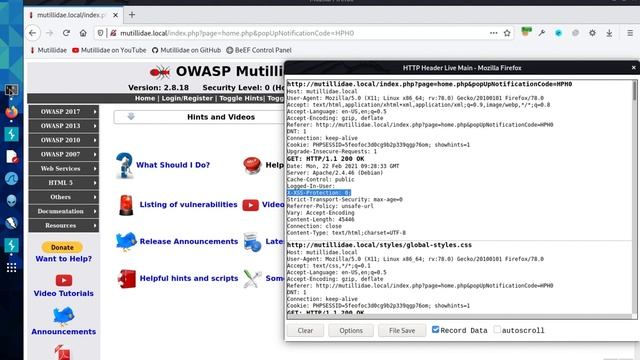Open Release Announcements link
This screenshot has width=640, height=360.
189,241
